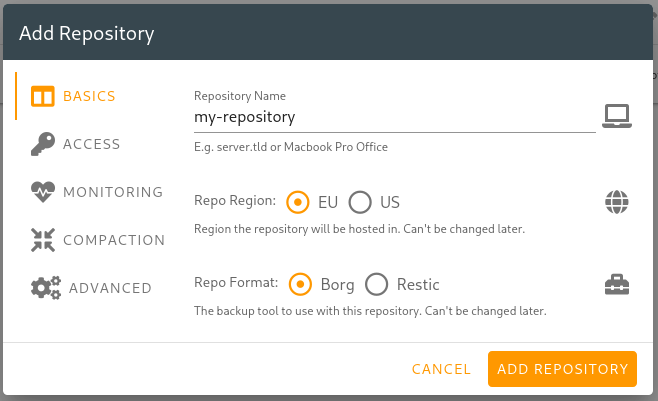Viewport: 658px width, 401px height.
Task: Click the Compaction arrows icon
Action: click(x=42, y=240)
